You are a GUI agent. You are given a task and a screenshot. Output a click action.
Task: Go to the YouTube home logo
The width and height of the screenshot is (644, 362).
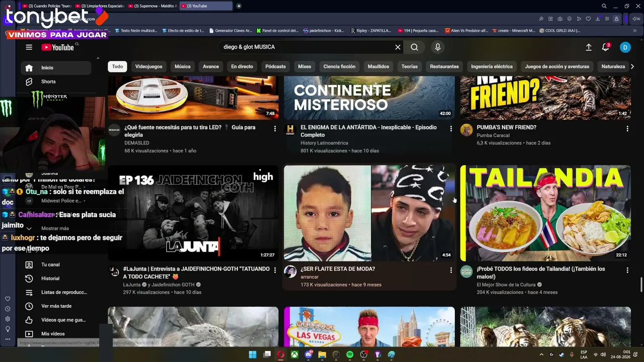(58, 47)
